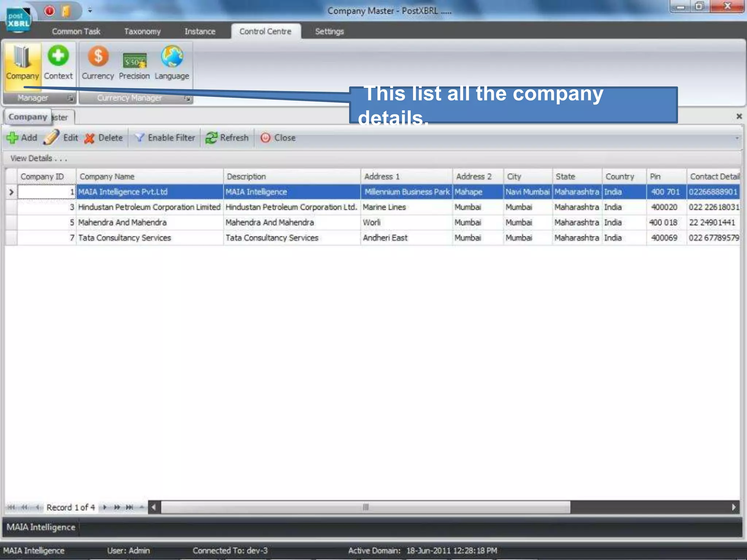This screenshot has height=560, width=747.
Task: Click Worli address cell
Action: [x=406, y=222]
